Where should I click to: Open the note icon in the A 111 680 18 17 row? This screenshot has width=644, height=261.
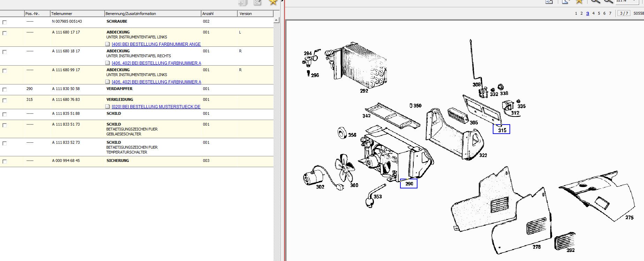(x=108, y=63)
